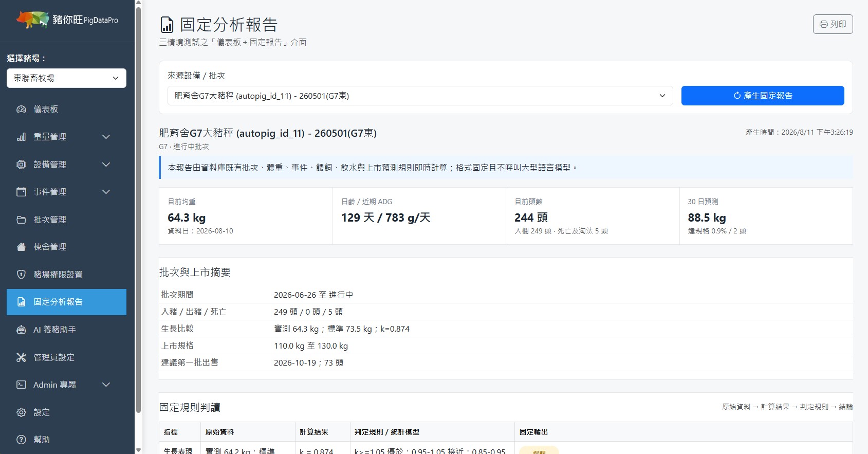Open 棟舍管理 in sidebar

pyautogui.click(x=66, y=247)
